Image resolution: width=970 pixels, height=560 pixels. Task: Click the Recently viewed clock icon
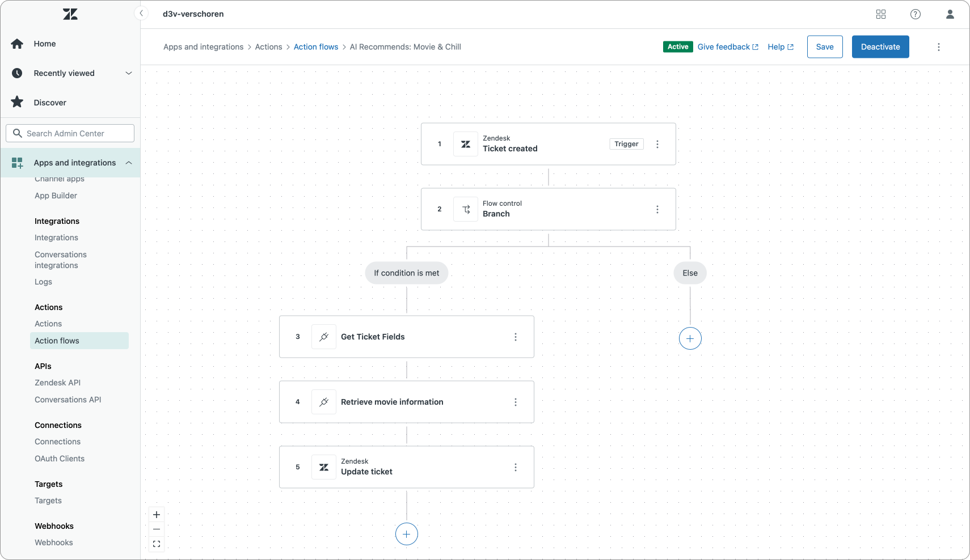click(18, 73)
